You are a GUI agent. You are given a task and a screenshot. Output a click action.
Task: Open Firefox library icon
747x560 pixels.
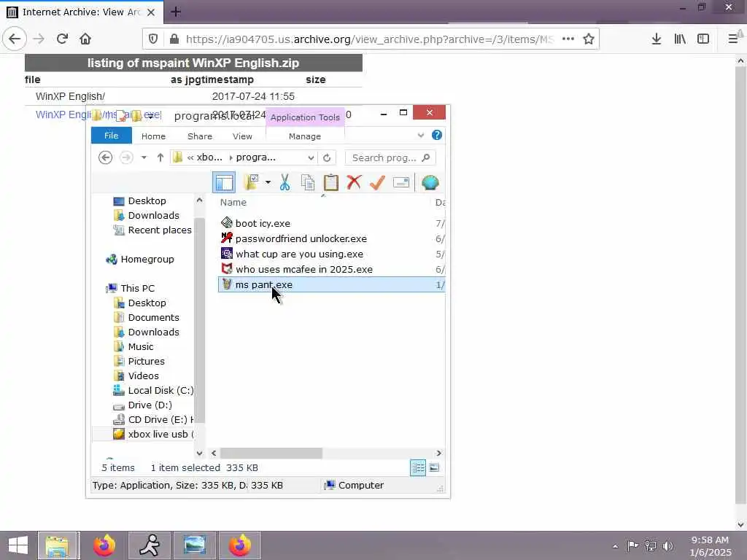pyautogui.click(x=680, y=39)
